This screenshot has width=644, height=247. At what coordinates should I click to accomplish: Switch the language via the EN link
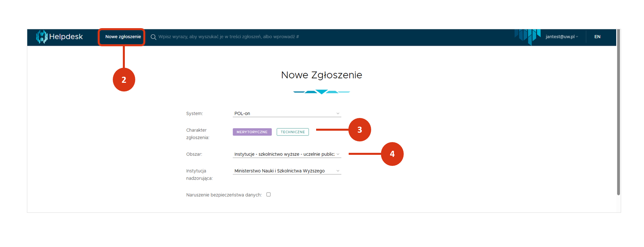pyautogui.click(x=597, y=37)
